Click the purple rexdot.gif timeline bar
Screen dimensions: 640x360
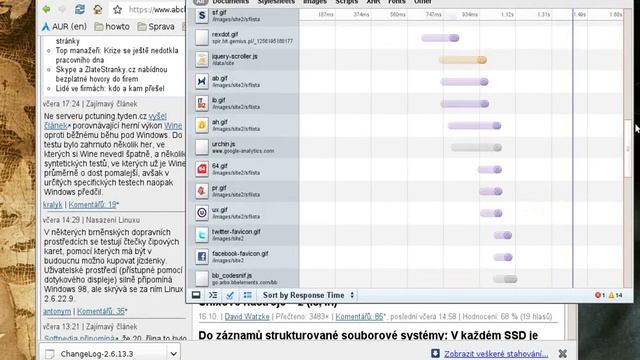pyautogui.click(x=440, y=38)
